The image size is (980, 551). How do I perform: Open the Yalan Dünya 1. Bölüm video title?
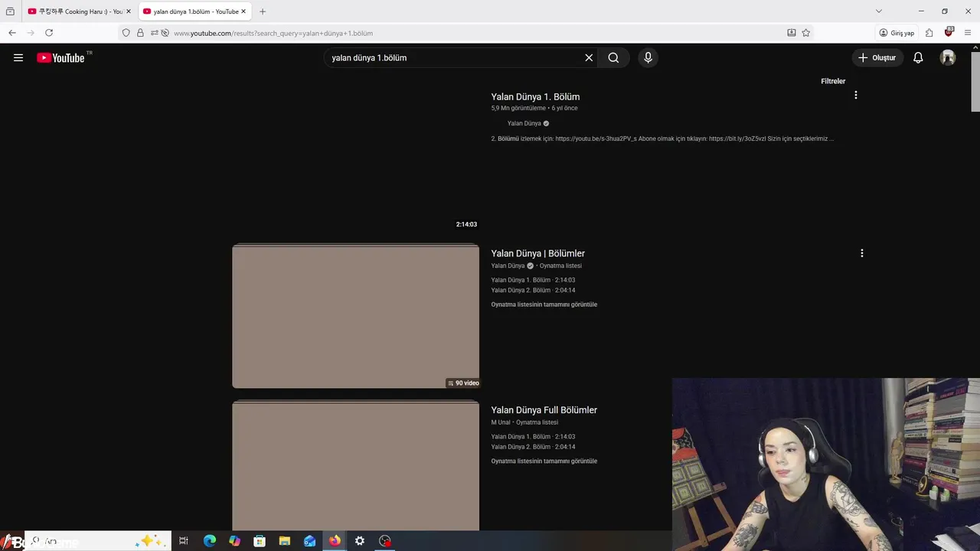(535, 97)
